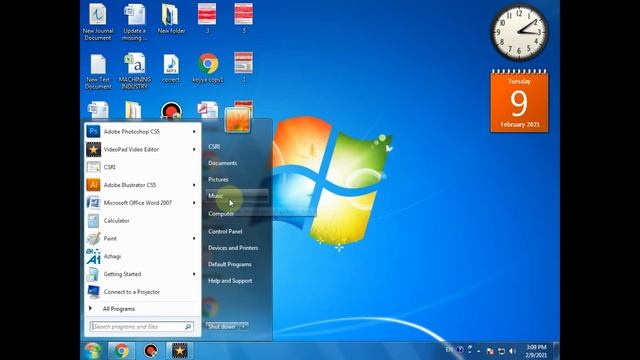The image size is (640, 360).
Task: Click the Windows Start orb
Action: 93,351
